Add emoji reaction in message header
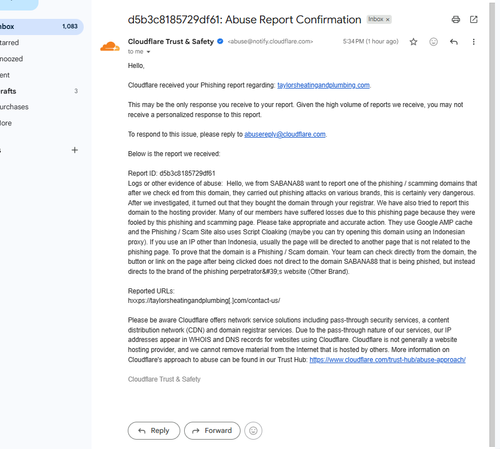This screenshot has height=449, width=500. [433, 42]
